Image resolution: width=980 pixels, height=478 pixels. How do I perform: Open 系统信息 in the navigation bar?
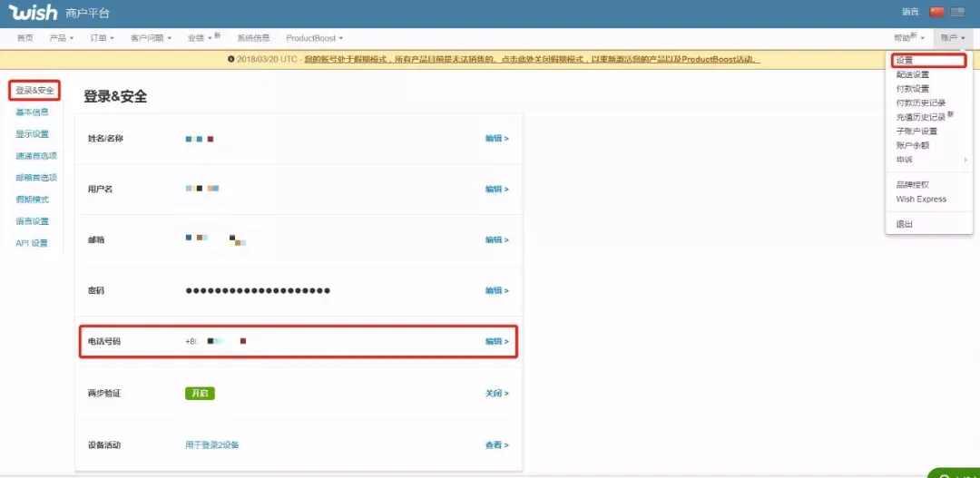(x=254, y=38)
